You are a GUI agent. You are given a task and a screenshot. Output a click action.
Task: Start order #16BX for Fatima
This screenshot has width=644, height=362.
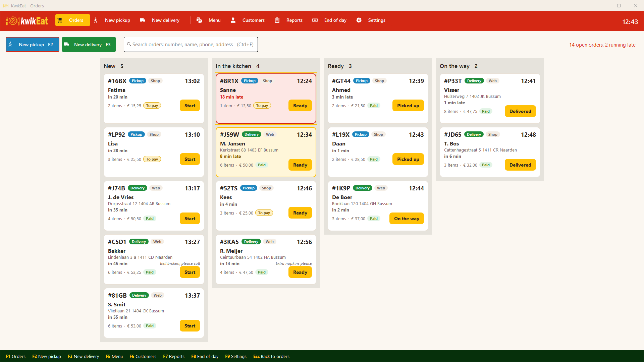coord(190,106)
